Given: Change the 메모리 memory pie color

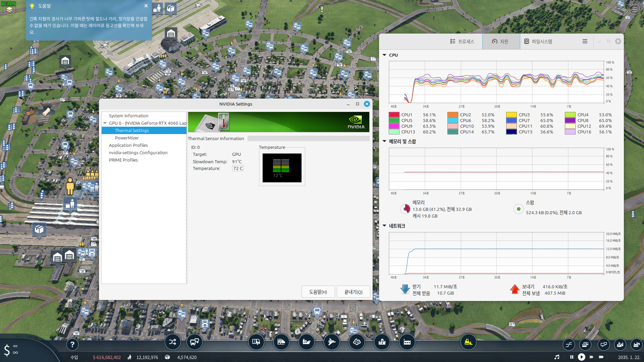Looking at the screenshot, I should click(406, 209).
